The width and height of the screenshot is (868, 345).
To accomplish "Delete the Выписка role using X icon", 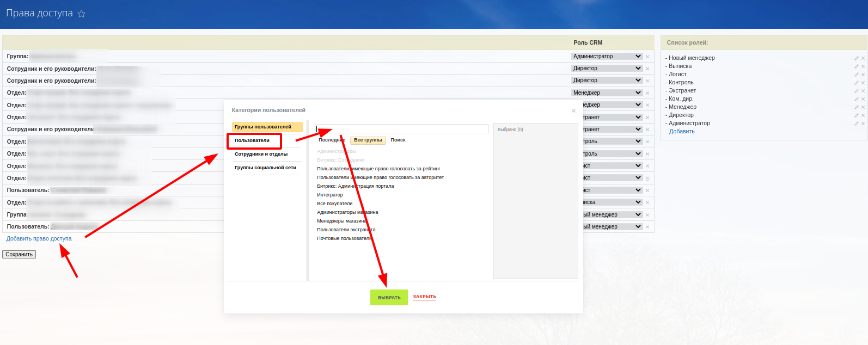I will tap(863, 66).
